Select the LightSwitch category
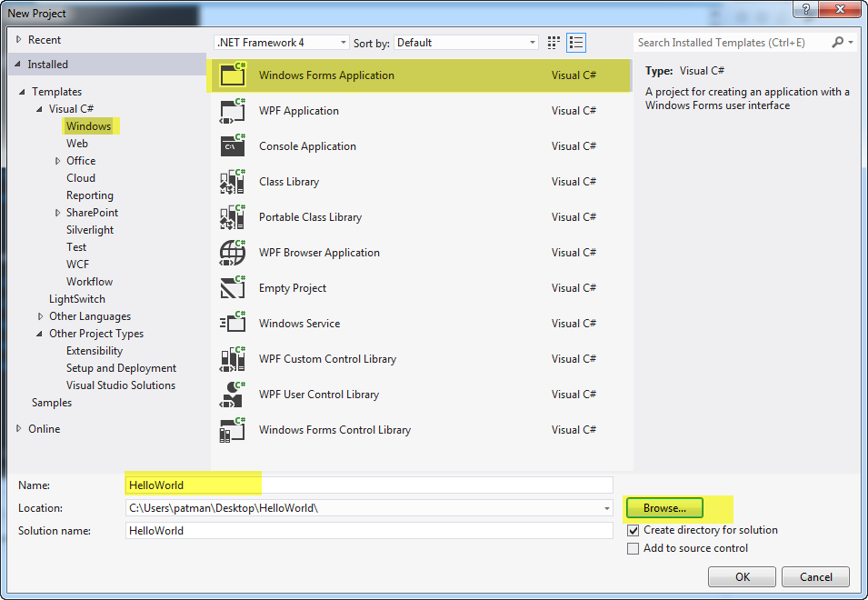The width and height of the screenshot is (868, 600). (77, 299)
